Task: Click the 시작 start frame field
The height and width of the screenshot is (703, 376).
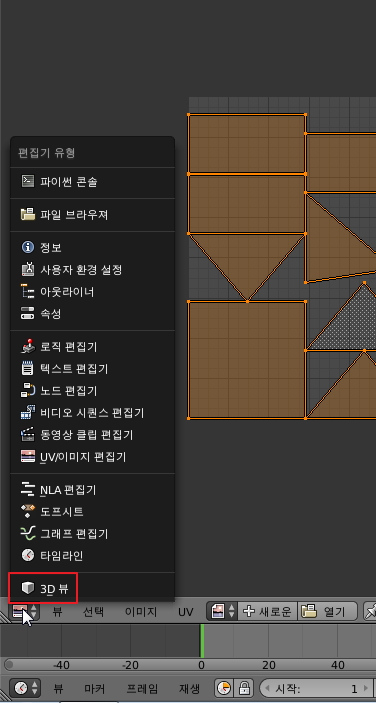Action: pyautogui.click(x=317, y=688)
